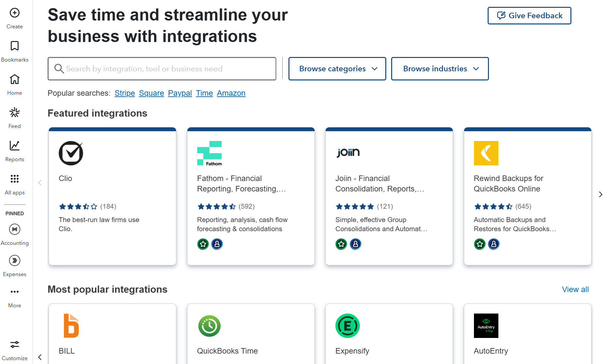
Task: Click the magnifying glass search icon
Action: coord(59,68)
